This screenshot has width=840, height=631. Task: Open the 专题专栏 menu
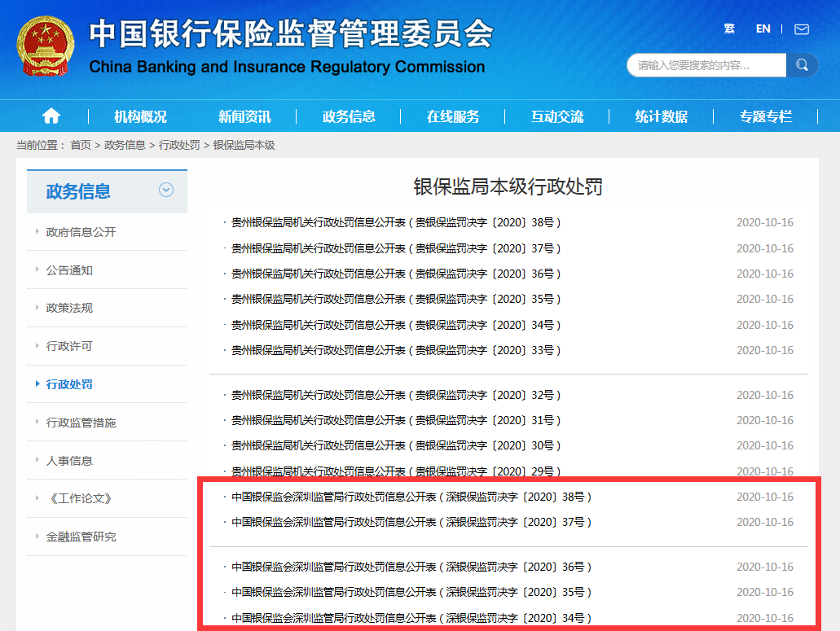(766, 116)
